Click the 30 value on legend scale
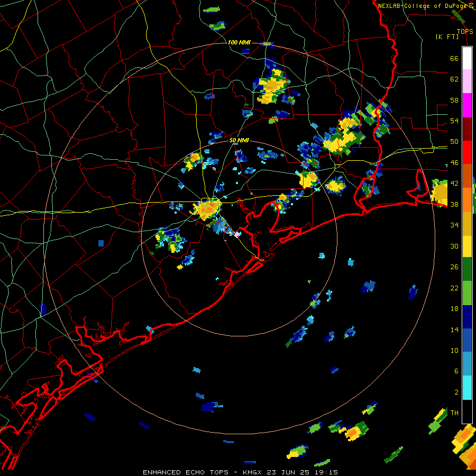Screen dimensions: 476x476 click(454, 246)
